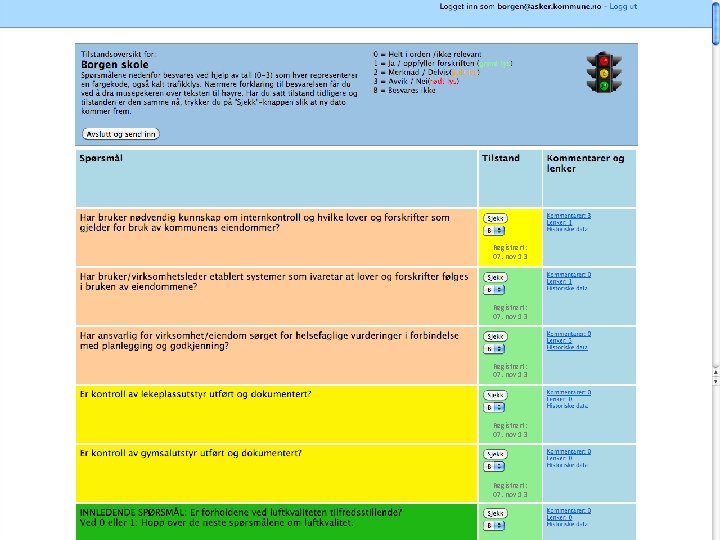
Task: Click the logged-in email borgen@asker.kommune.no
Action: [549, 6]
